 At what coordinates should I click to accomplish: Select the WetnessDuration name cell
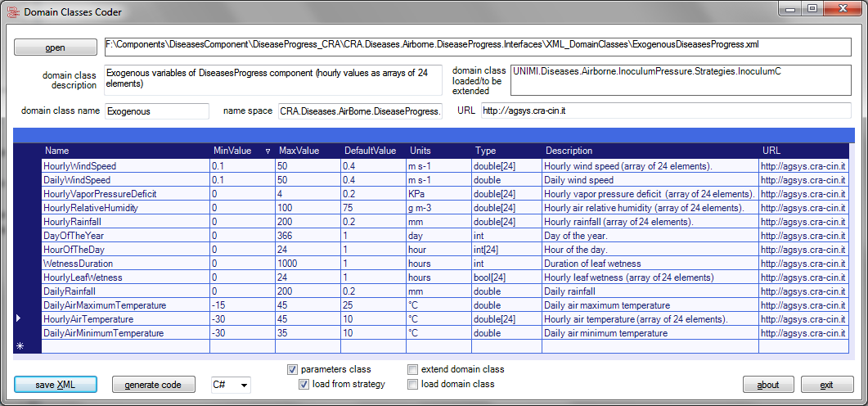126,263
